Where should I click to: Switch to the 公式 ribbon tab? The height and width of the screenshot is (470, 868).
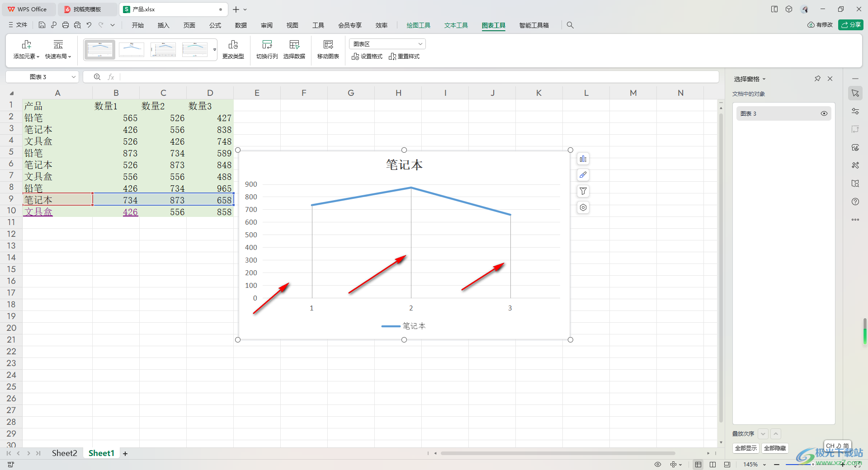[215, 25]
